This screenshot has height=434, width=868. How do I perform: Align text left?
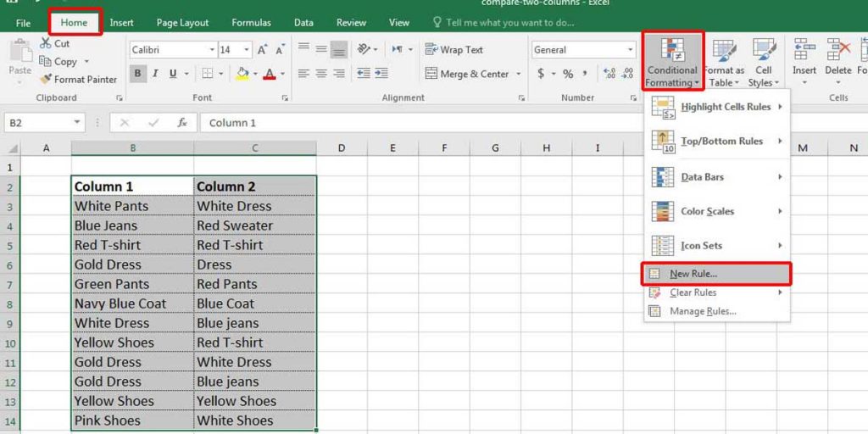pos(303,74)
